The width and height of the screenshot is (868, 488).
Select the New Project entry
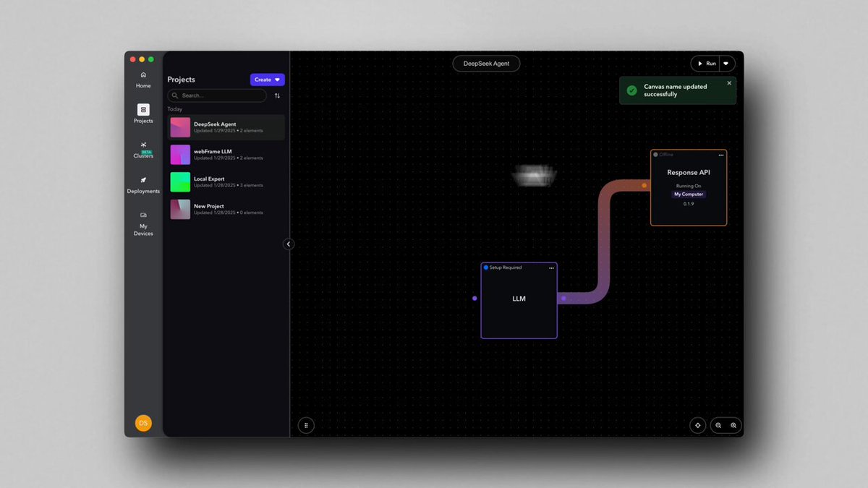(x=226, y=209)
